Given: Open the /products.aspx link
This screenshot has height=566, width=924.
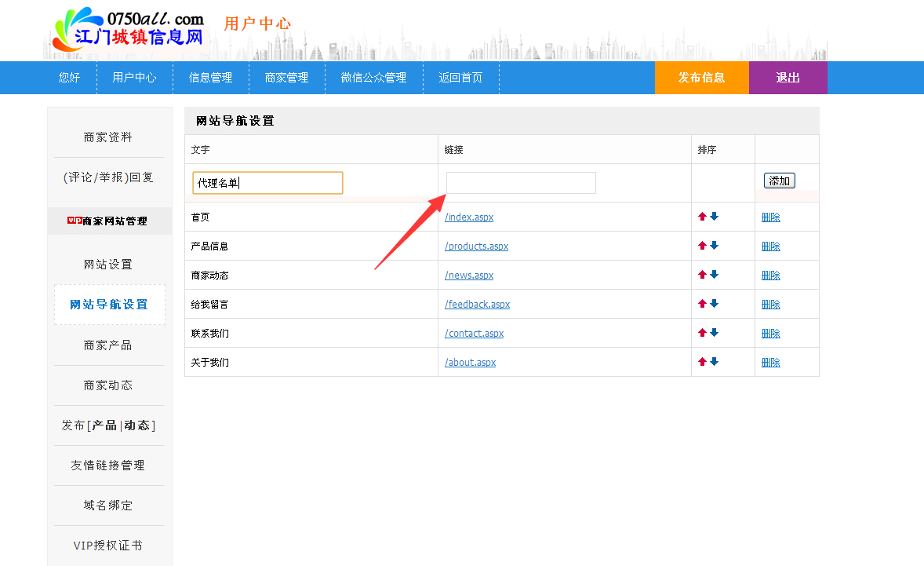Looking at the screenshot, I should [x=476, y=246].
